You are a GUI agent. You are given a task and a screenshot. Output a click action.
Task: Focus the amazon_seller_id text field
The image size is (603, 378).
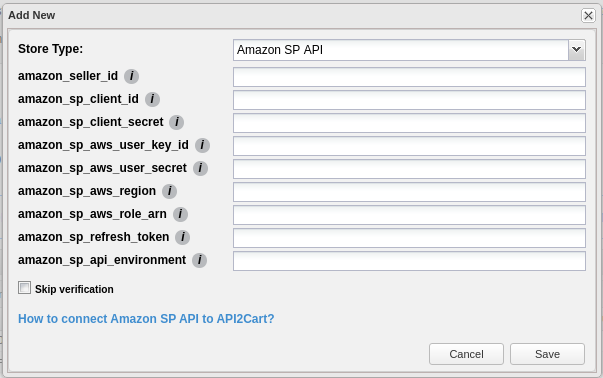click(409, 77)
